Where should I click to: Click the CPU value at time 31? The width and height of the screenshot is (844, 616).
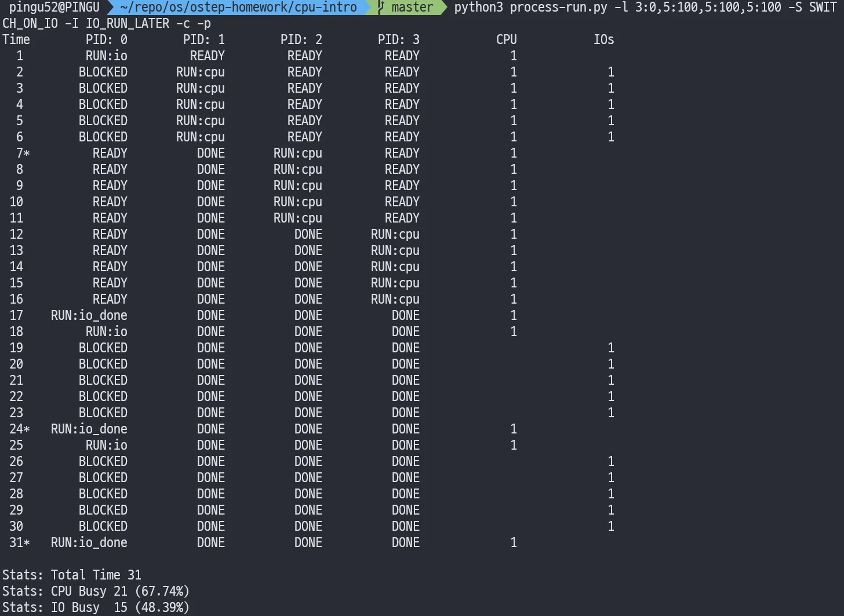pyautogui.click(x=514, y=542)
